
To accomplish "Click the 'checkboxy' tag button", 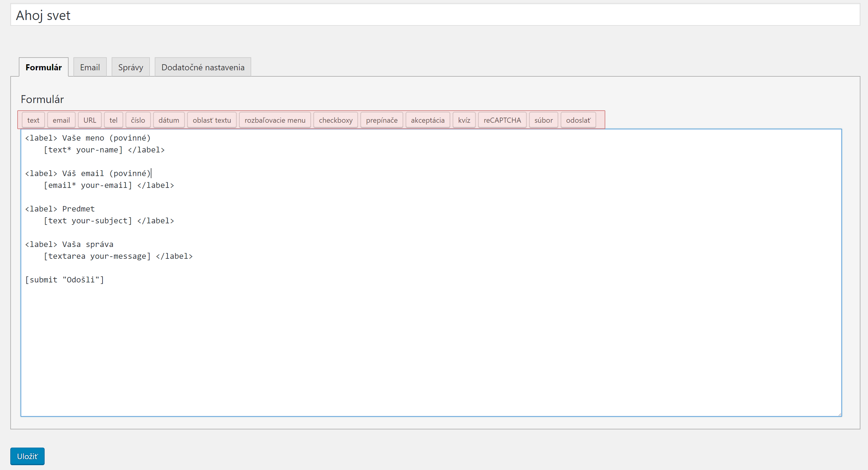I will click(335, 120).
